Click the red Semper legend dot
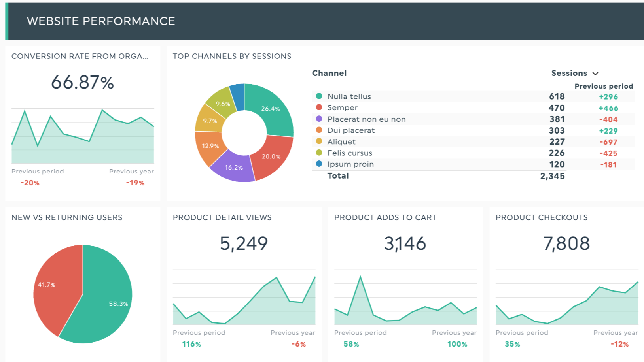This screenshot has height=362, width=644. pos(319,107)
